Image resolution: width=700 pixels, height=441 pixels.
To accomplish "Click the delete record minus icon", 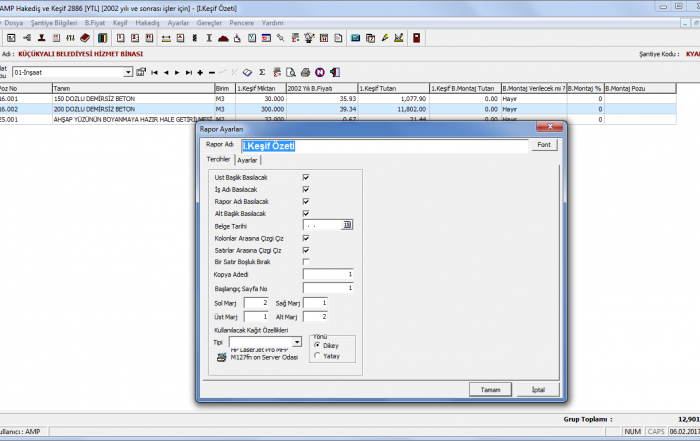I will 212,73.
